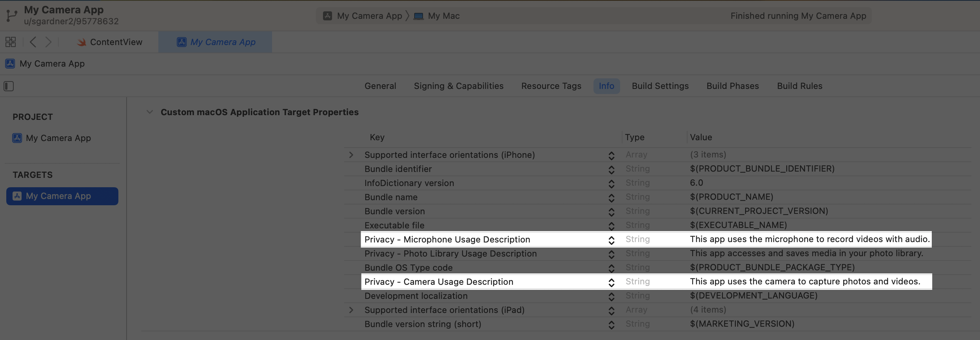Screen dimensions: 980x340
Task: Open key stepper for Development localization
Action: [x=611, y=297]
